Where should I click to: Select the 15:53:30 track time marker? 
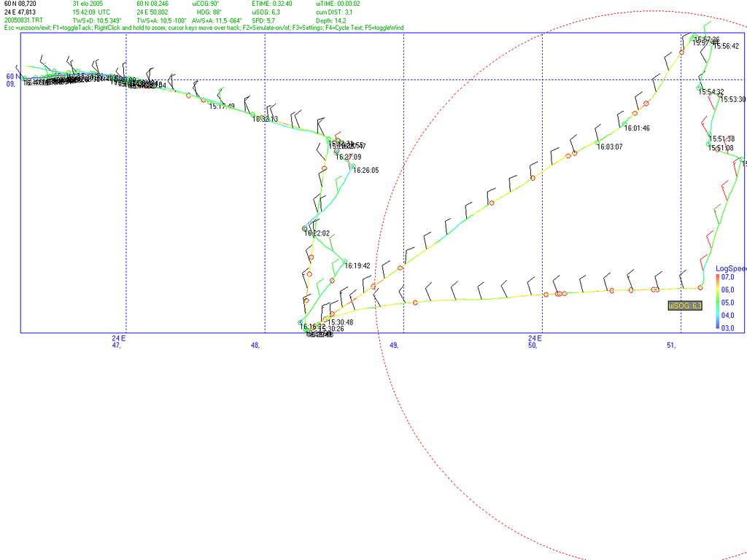(732, 99)
